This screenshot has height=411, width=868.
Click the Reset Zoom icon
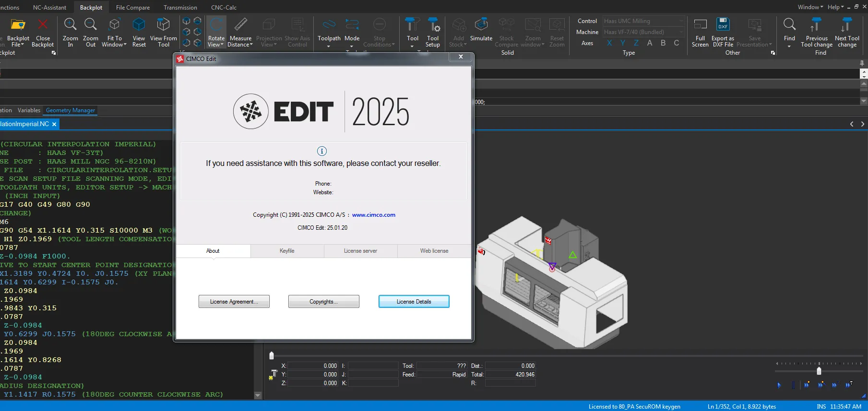[x=557, y=24]
